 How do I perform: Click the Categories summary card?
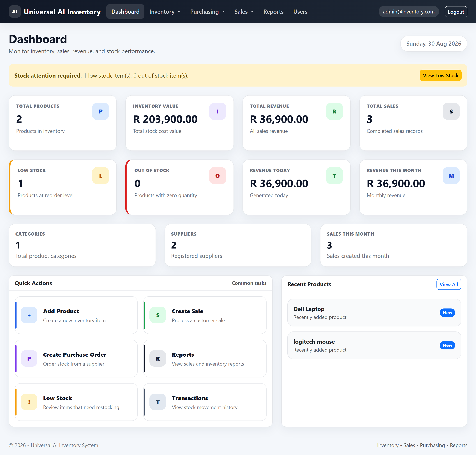pos(82,245)
